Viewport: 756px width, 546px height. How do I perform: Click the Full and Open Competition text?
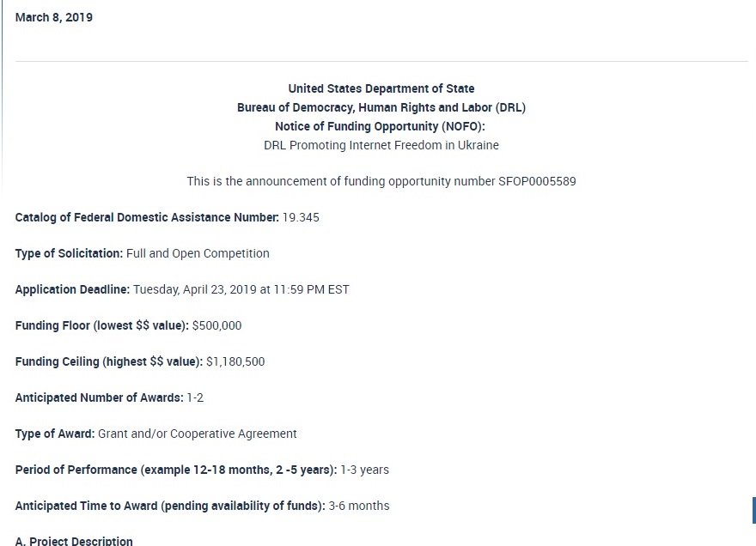click(x=198, y=253)
